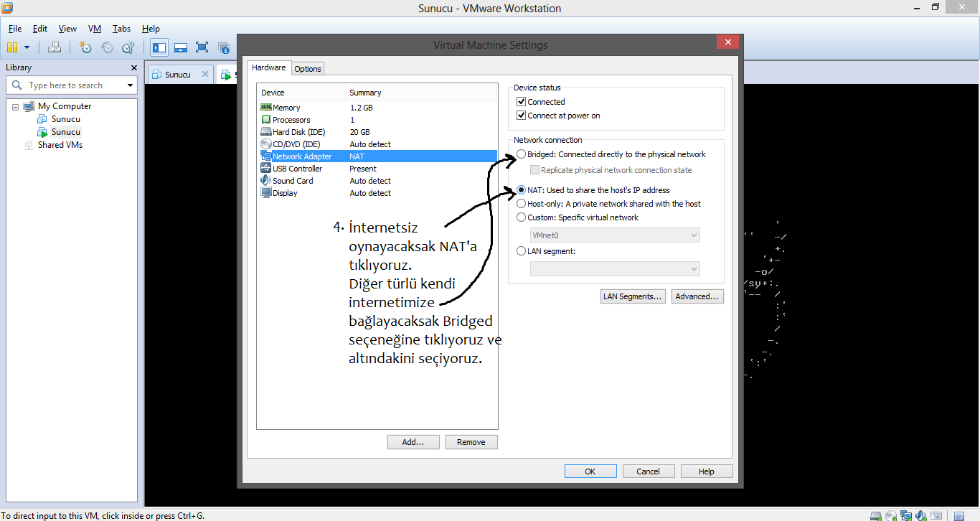
Task: Open the Tabs menu
Action: click(x=121, y=29)
